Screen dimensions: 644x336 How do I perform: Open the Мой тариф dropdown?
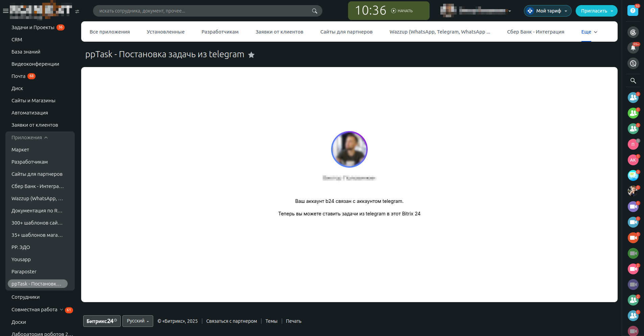click(x=548, y=11)
